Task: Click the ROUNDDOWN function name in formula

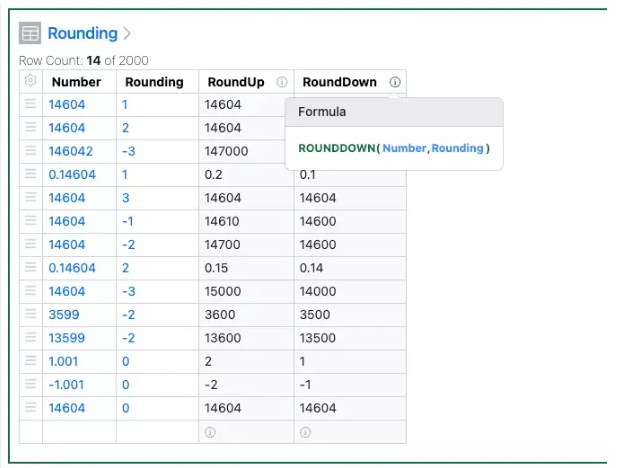Action: click(336, 148)
